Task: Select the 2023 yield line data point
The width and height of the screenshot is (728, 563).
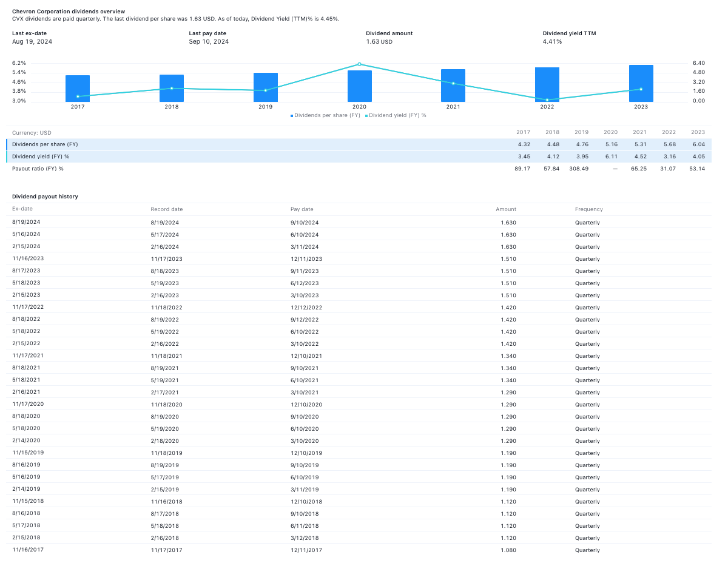Action: pyautogui.click(x=641, y=89)
